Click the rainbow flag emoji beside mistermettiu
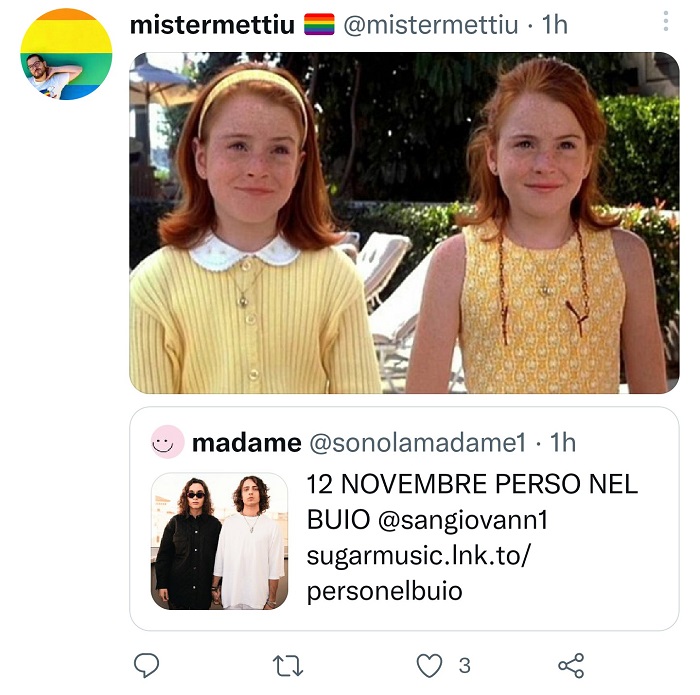700x695 pixels. 319,24
